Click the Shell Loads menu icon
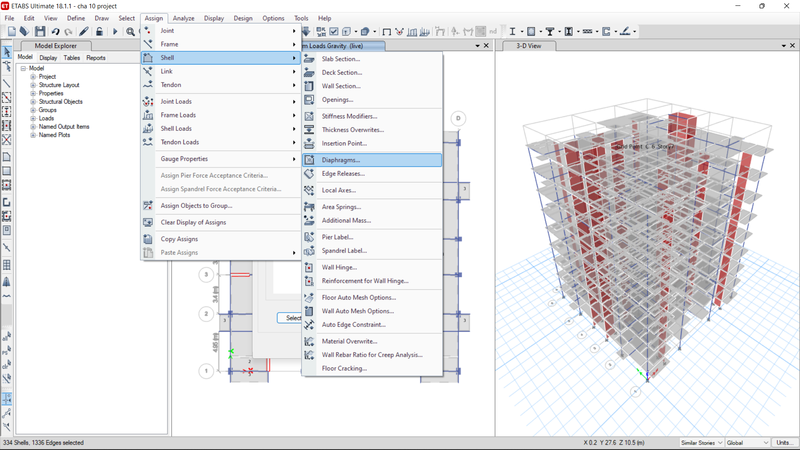The width and height of the screenshot is (800, 450). [148, 129]
